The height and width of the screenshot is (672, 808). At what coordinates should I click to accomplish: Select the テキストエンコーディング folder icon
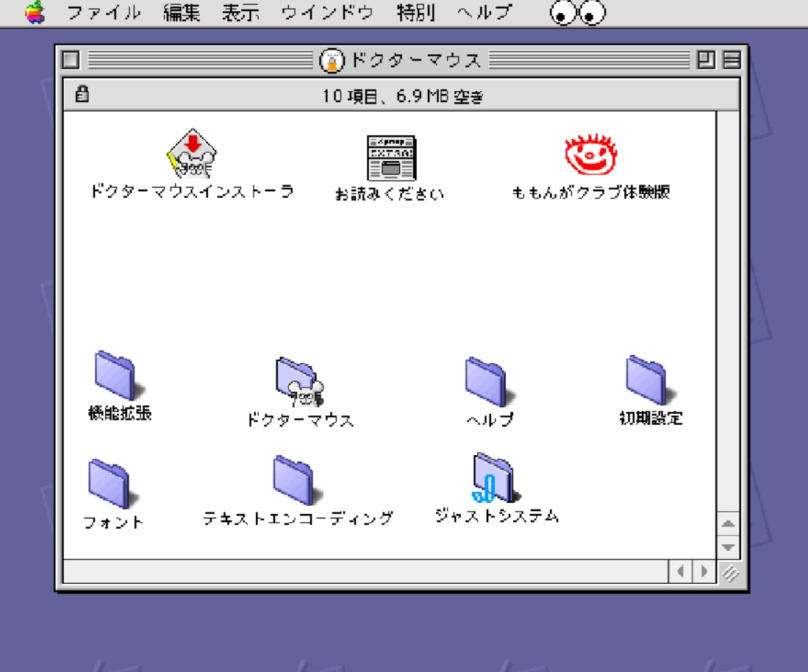298,480
